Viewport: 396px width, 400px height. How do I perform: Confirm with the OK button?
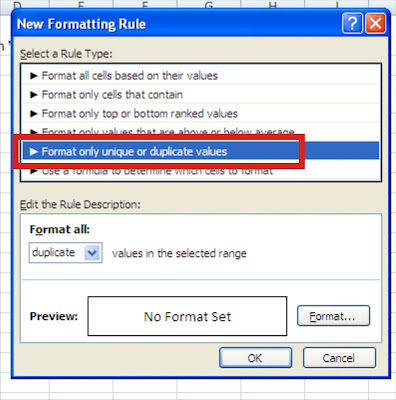pos(255,358)
